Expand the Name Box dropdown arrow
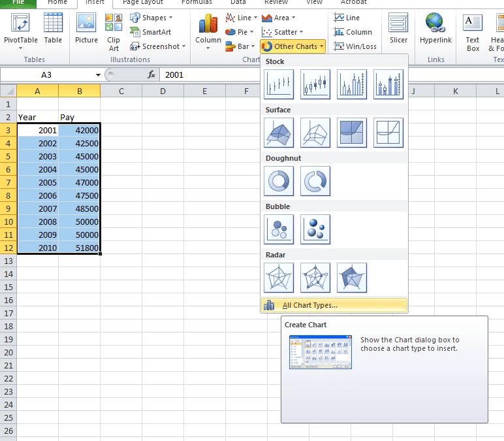This screenshot has height=441, width=504. click(99, 75)
